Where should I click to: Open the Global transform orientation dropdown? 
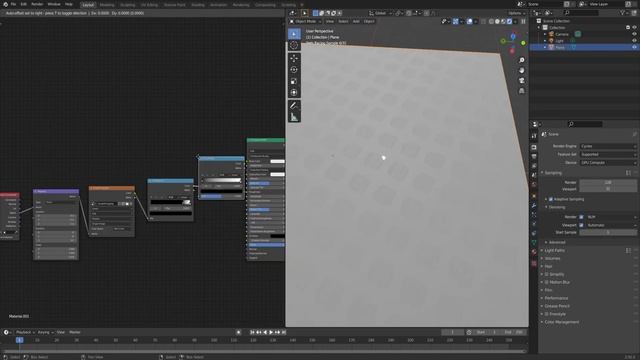point(380,13)
